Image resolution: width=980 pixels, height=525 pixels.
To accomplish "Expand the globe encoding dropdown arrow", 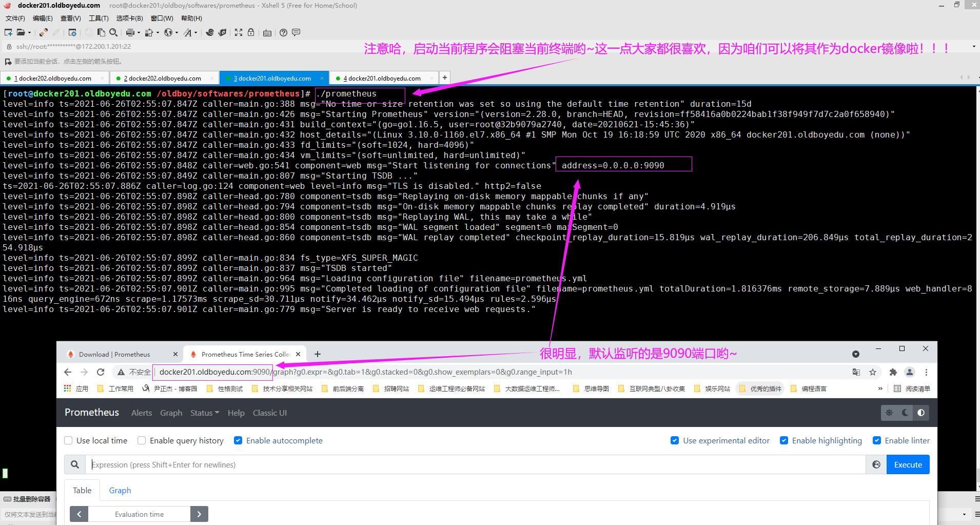I will (x=177, y=32).
